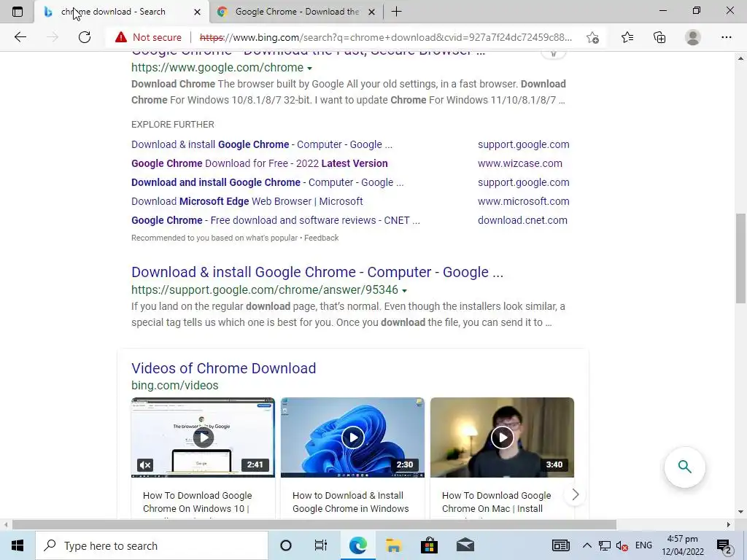Open News and interests taskbar icon
The width and height of the screenshot is (747, 560).
[x=560, y=545]
